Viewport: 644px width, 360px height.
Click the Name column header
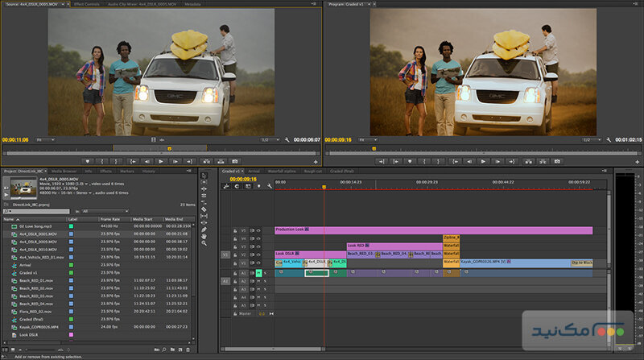pos(35,219)
